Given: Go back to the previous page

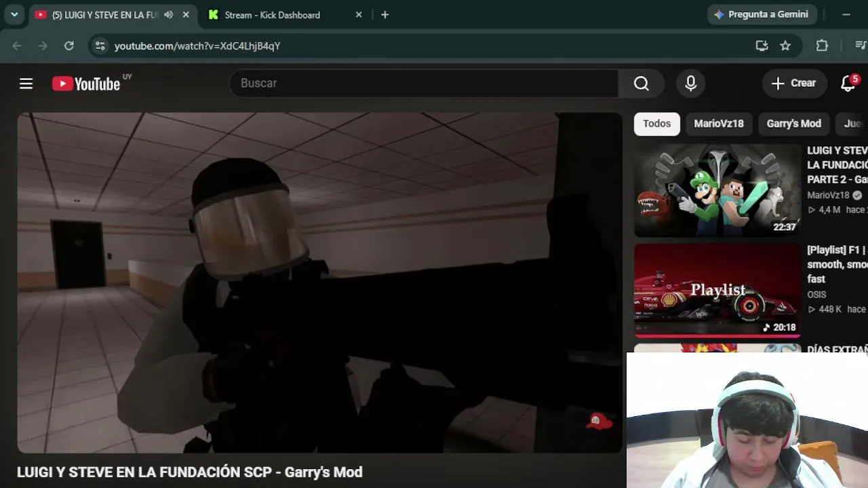Looking at the screenshot, I should (x=17, y=45).
